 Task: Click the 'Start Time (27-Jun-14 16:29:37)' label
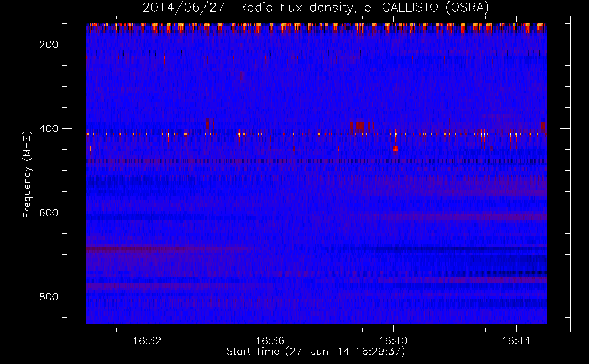click(316, 352)
